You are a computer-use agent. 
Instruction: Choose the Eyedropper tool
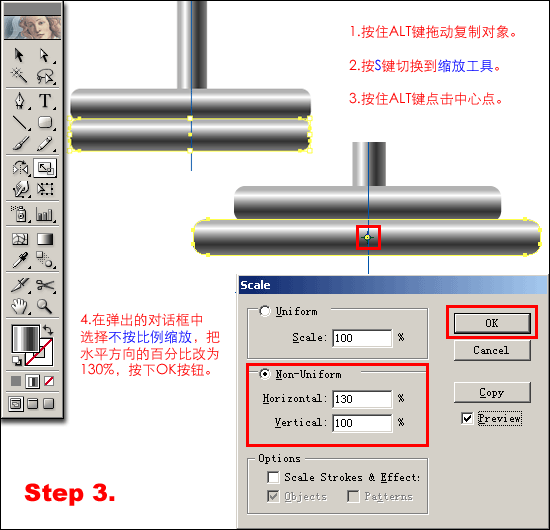click(20, 260)
